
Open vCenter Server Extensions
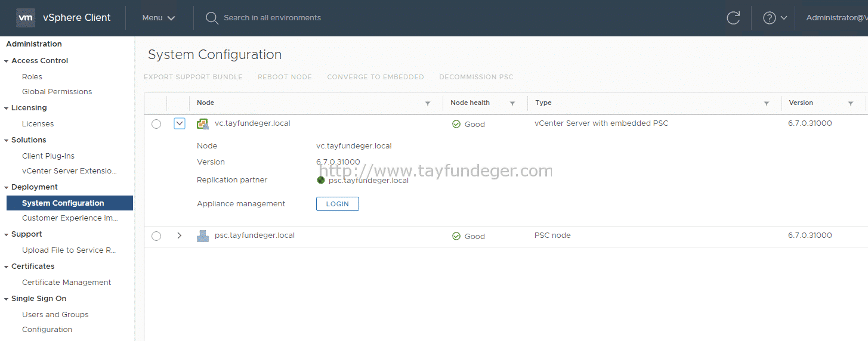[69, 170]
